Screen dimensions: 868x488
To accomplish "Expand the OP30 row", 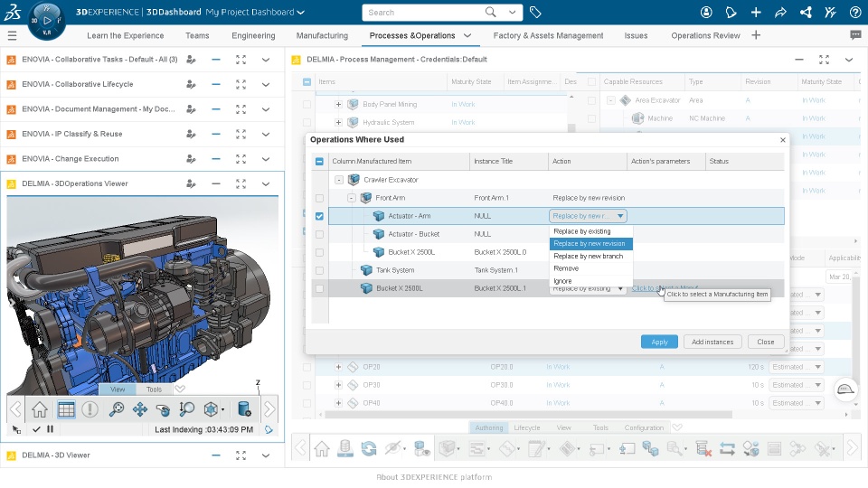I will click(338, 385).
